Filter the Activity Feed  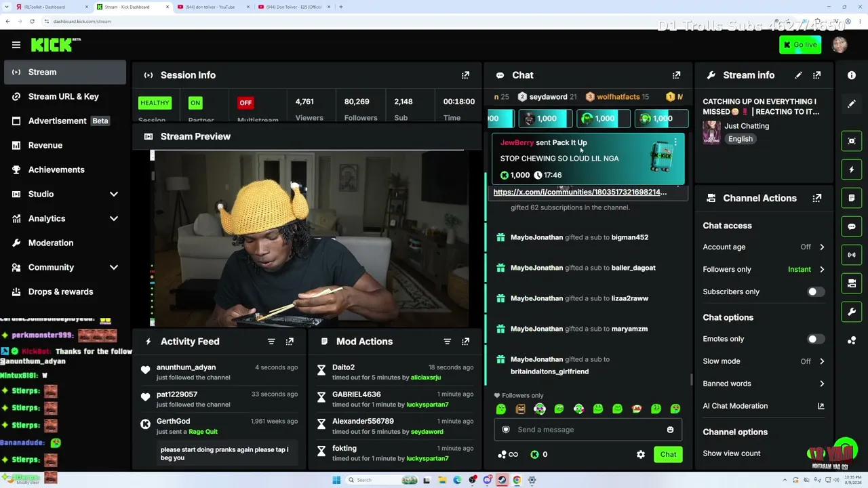tap(271, 342)
